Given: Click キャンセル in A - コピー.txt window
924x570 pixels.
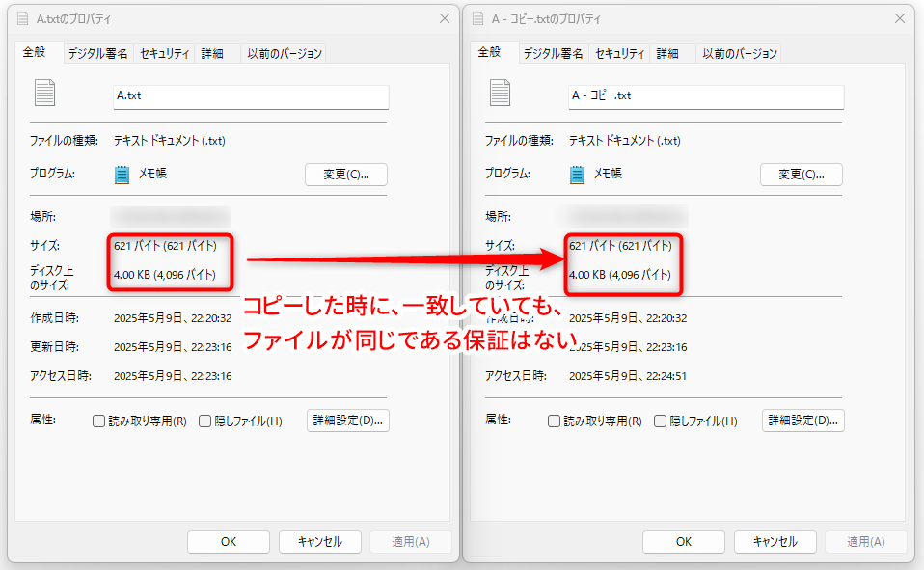Looking at the screenshot, I should [775, 542].
